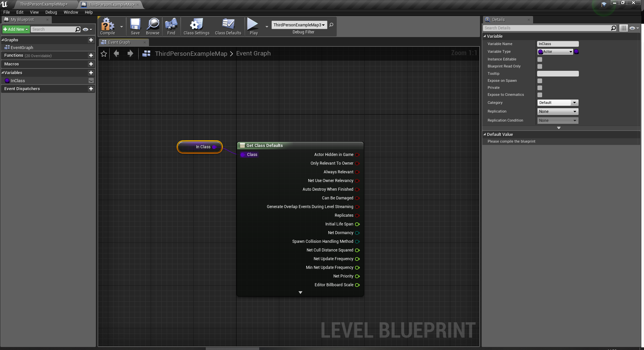Open the Compile options dropdown arrow

click(122, 26)
